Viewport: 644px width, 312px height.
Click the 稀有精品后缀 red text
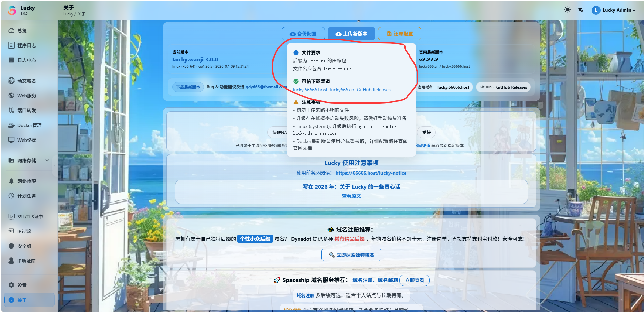[x=349, y=239]
